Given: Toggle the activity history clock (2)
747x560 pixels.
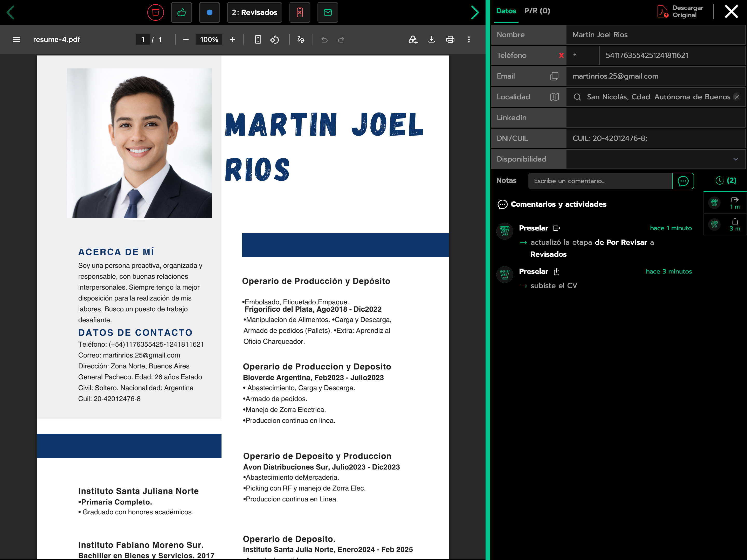Looking at the screenshot, I should pyautogui.click(x=726, y=181).
